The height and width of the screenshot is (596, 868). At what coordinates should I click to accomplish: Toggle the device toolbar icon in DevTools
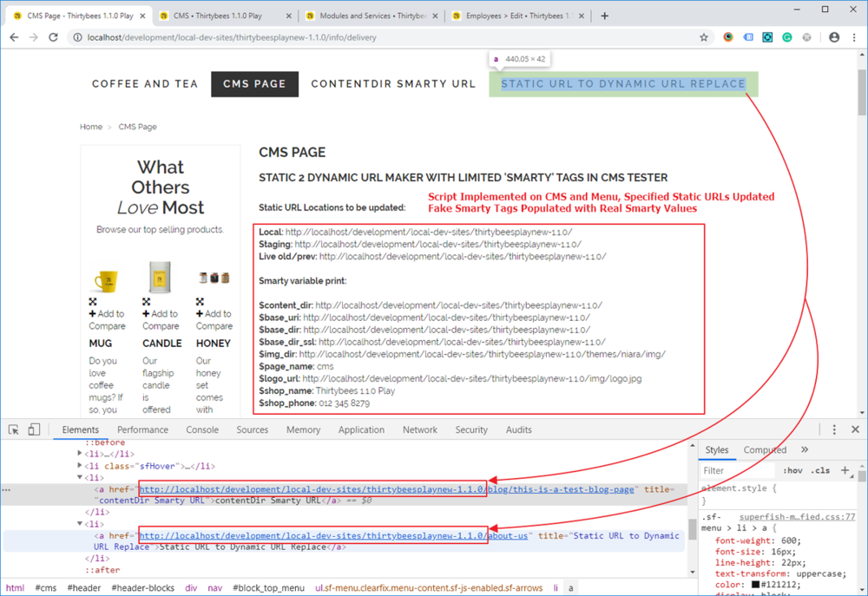tap(34, 429)
